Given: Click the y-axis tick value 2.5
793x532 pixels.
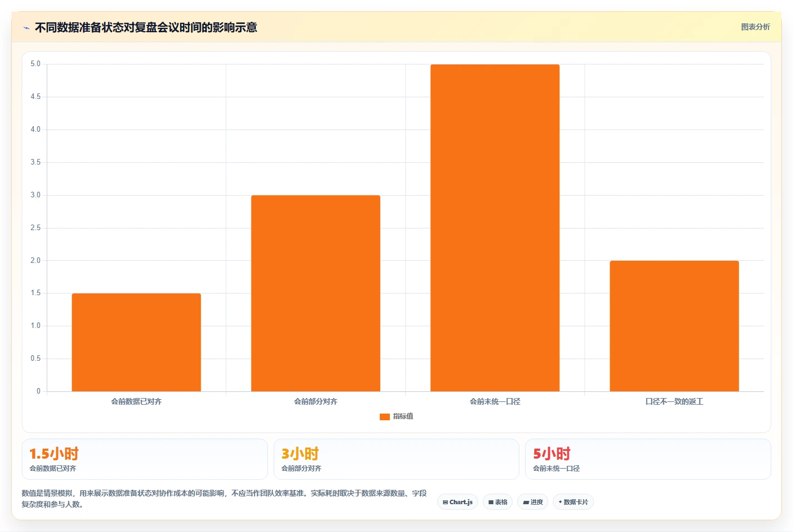Looking at the screenshot, I should click(x=36, y=228).
